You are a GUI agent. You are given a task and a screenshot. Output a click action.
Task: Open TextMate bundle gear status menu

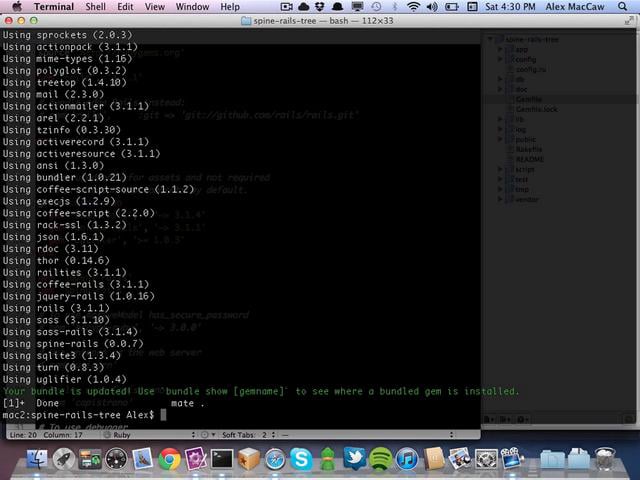click(x=208, y=435)
